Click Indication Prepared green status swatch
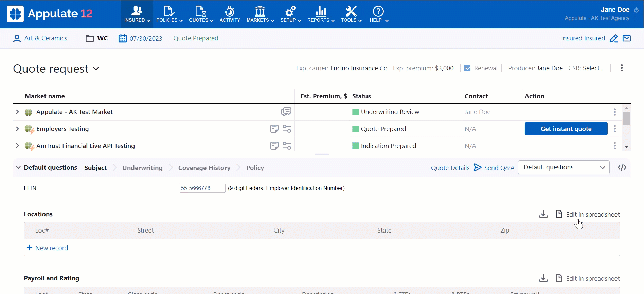The width and height of the screenshot is (644, 294). 355,146
